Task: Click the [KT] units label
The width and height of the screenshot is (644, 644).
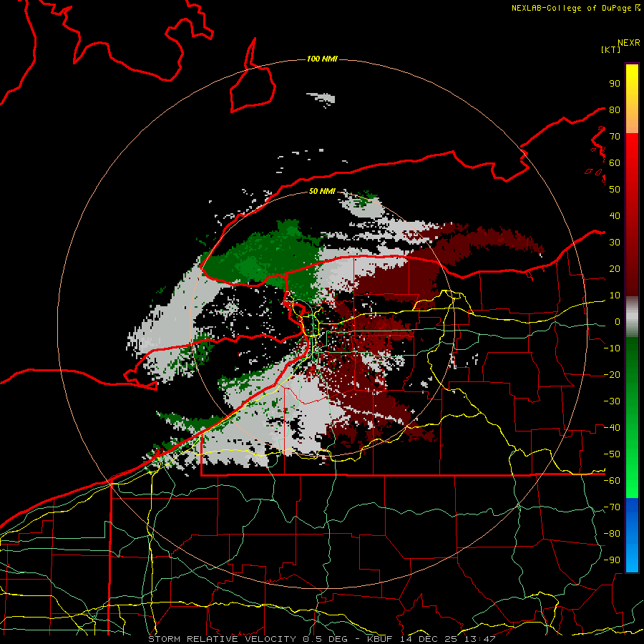Action: (611, 49)
